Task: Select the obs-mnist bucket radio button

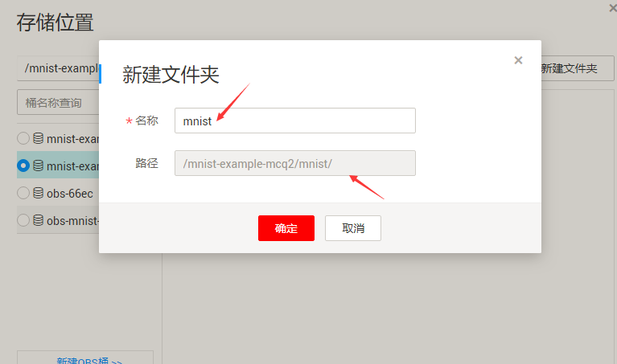Action: click(23, 220)
